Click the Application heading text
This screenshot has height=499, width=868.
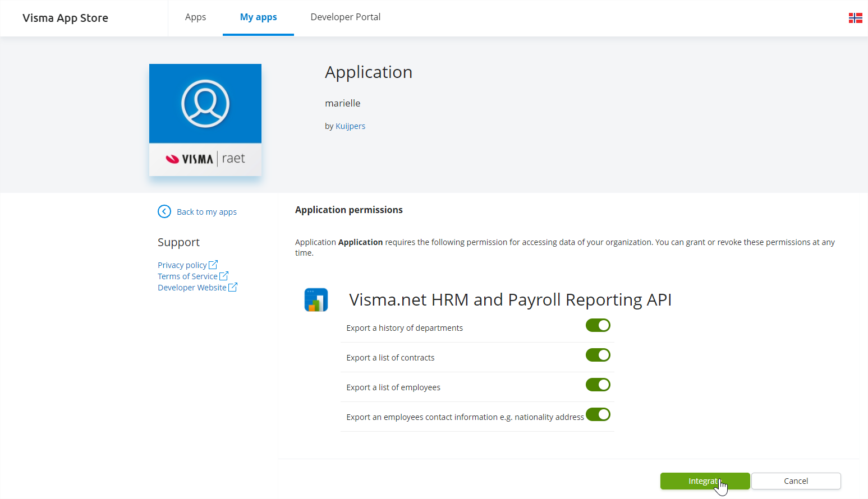click(369, 72)
